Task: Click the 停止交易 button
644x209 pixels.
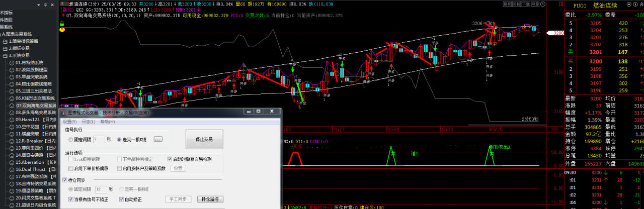Action: click(x=204, y=139)
